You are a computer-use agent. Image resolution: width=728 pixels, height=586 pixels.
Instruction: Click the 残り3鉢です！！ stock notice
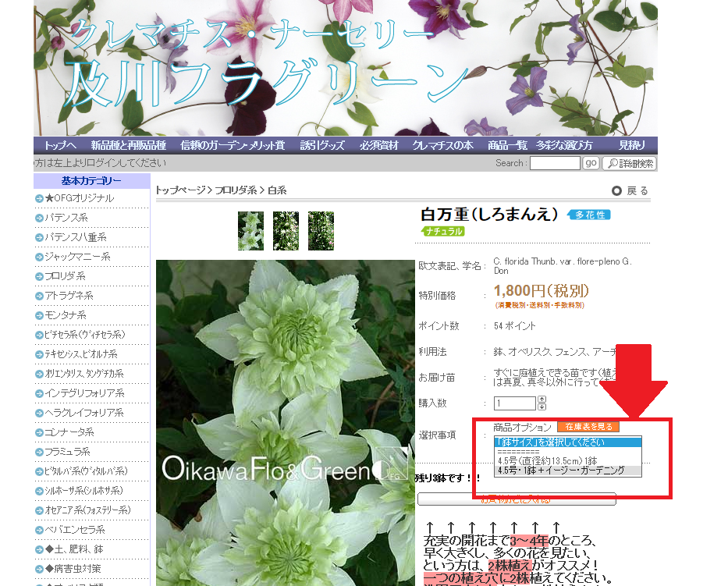[x=448, y=478]
